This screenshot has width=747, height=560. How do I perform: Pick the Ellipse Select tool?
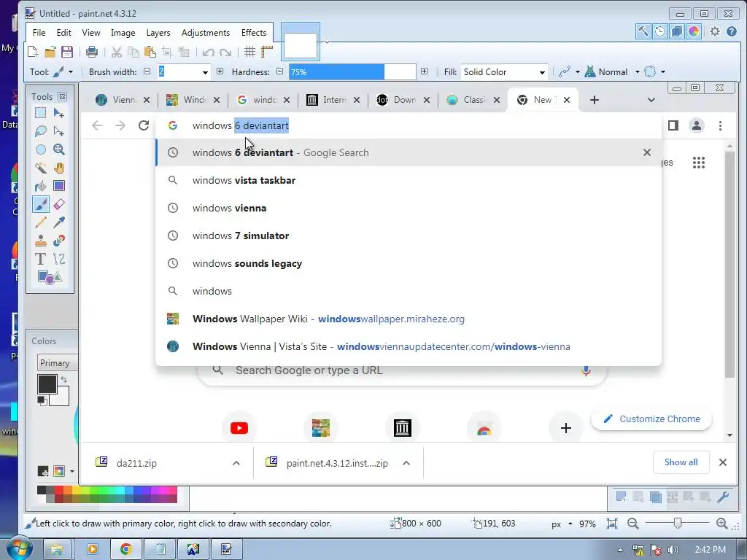pos(41,149)
